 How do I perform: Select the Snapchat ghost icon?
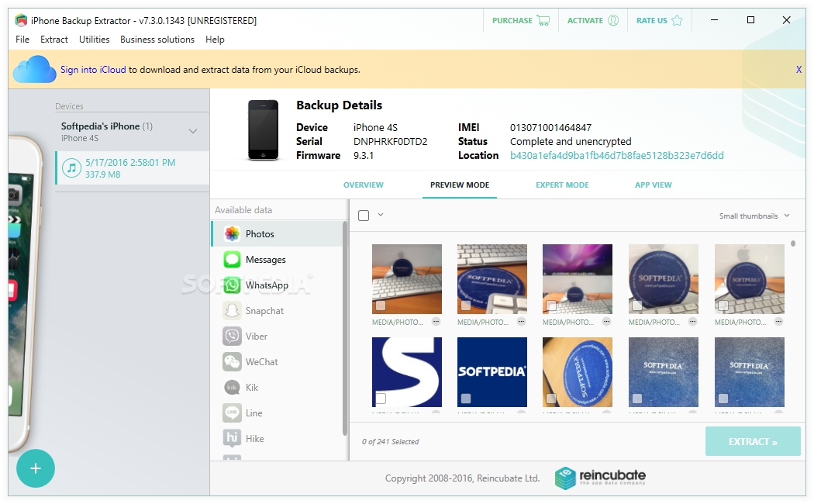(x=232, y=311)
